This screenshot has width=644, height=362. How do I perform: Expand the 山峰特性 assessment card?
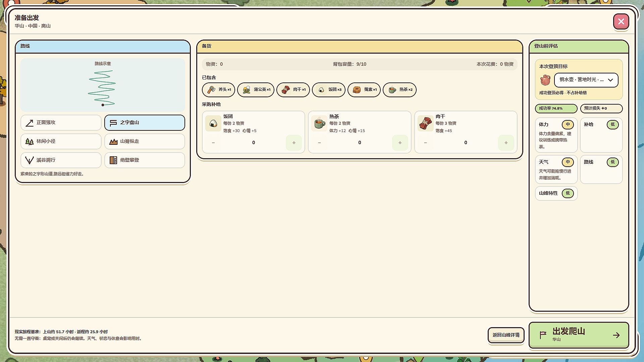pyautogui.click(x=556, y=193)
